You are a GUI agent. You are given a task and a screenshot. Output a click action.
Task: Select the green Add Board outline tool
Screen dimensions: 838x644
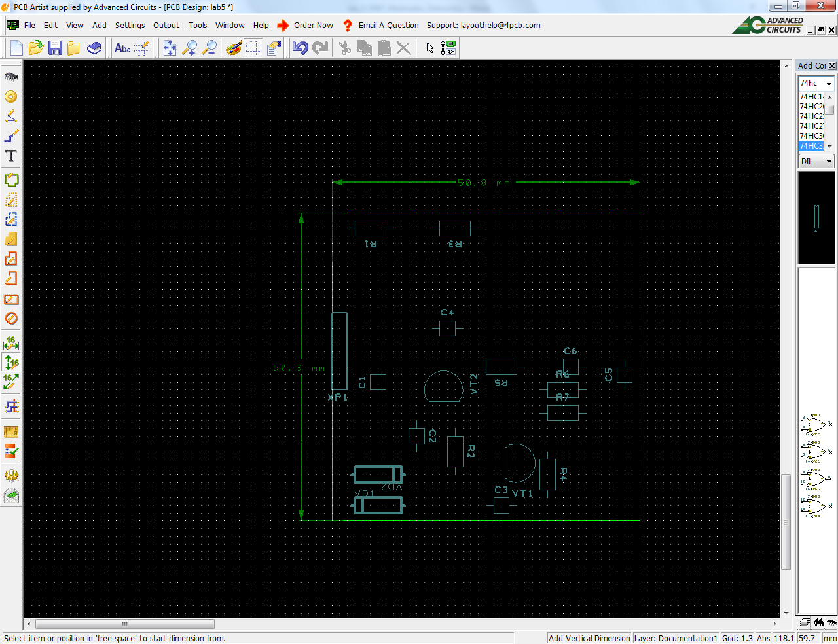(11, 180)
